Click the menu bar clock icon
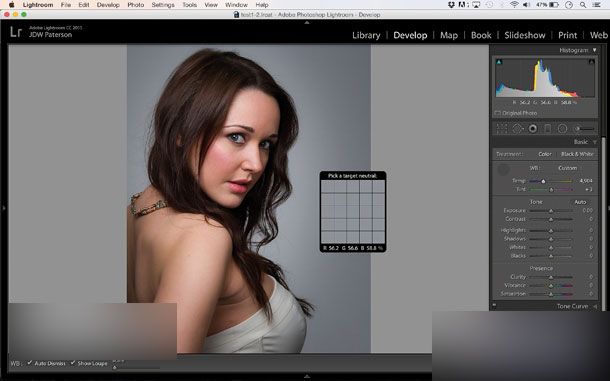The width and height of the screenshot is (610, 381). pyautogui.click(x=569, y=5)
